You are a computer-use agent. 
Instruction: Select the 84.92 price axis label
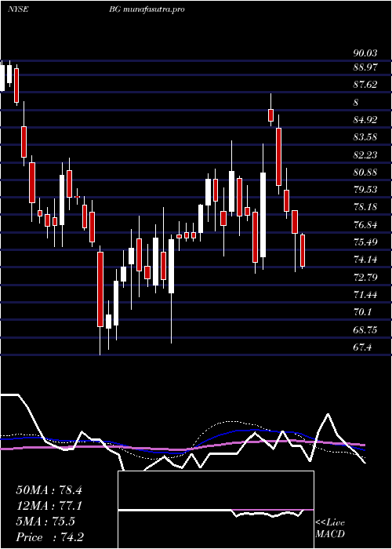click(x=365, y=120)
